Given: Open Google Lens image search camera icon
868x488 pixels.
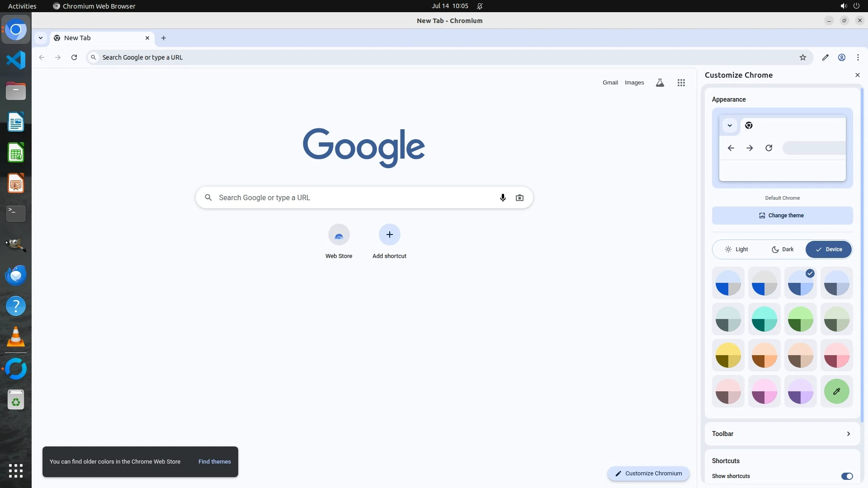Looking at the screenshot, I should 519,198.
